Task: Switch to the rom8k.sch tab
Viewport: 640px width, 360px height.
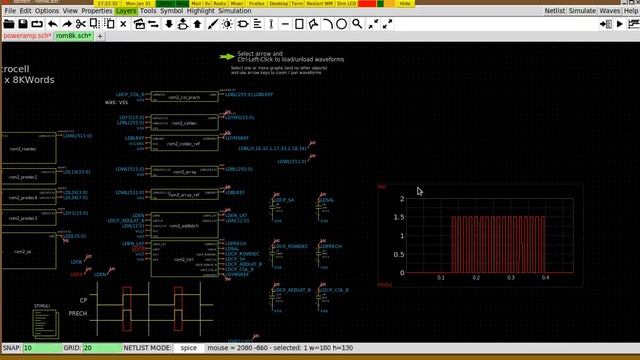Action: (x=74, y=36)
